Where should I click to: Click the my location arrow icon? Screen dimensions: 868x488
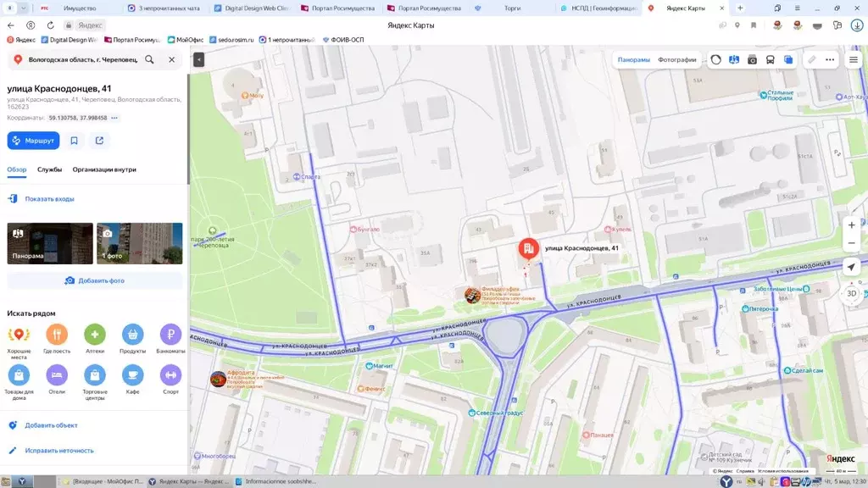852,267
